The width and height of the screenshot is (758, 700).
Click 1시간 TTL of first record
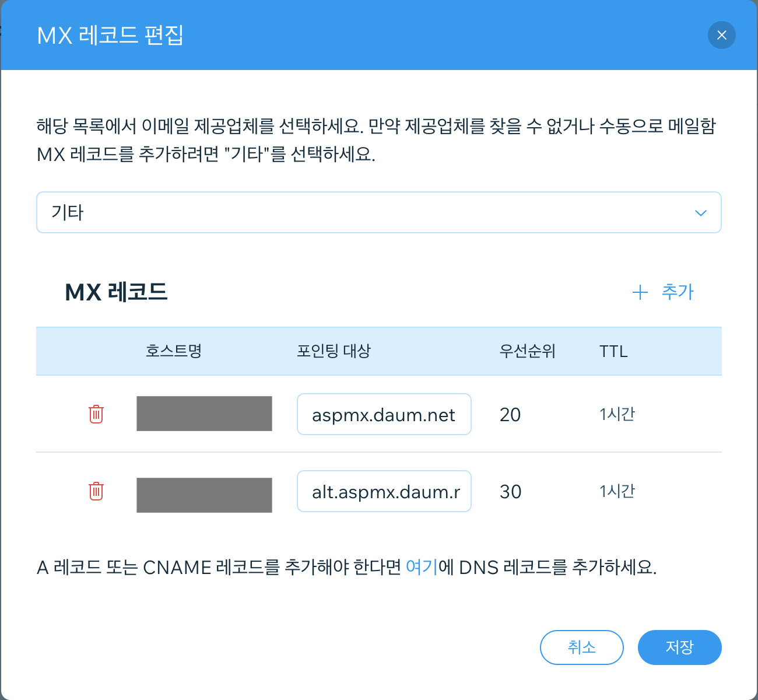coord(617,414)
